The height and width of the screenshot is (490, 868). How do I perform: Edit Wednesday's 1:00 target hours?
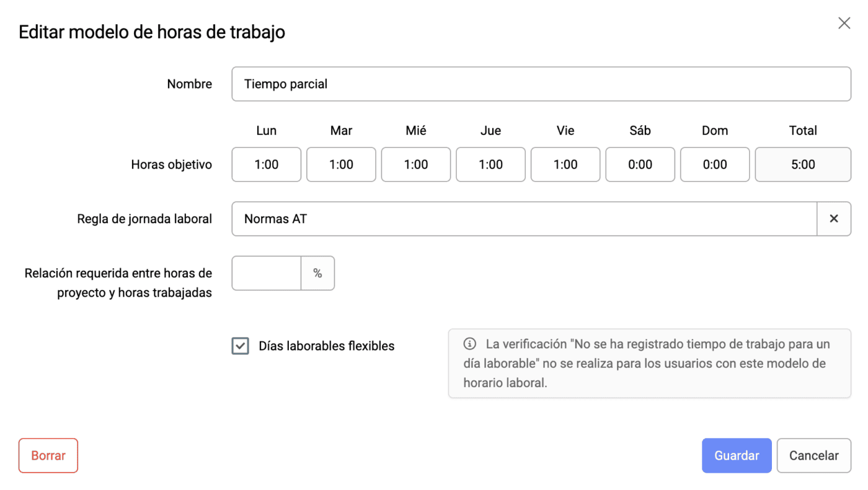coord(415,164)
